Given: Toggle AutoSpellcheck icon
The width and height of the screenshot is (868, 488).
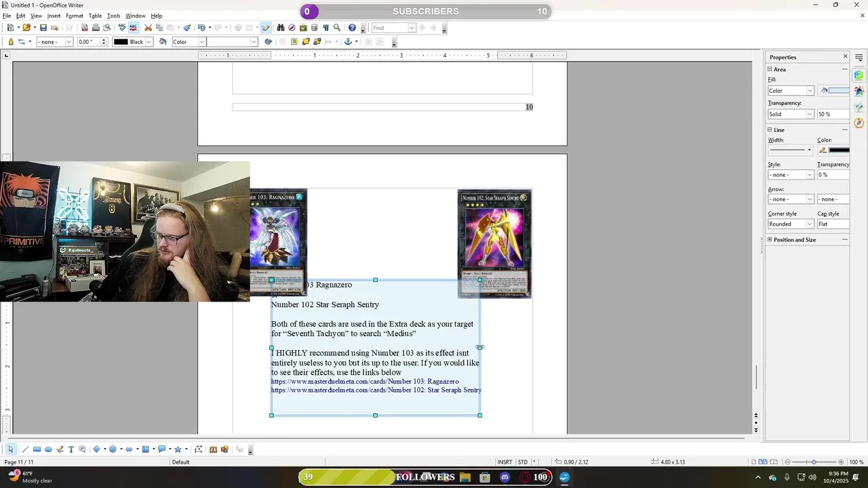Looking at the screenshot, I should 133,28.
